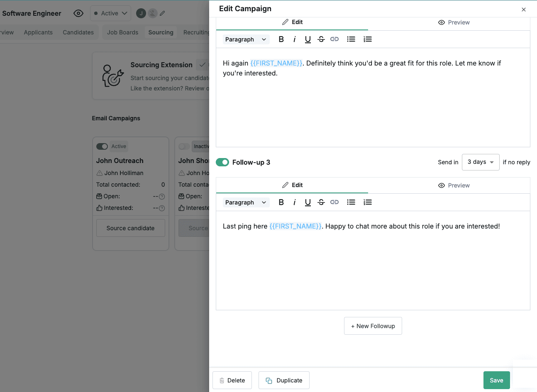Disable the Follow-up 3 toggle

(222, 162)
